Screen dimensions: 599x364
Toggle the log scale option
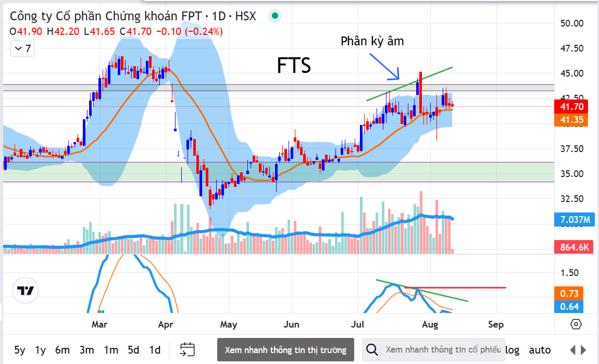(513, 350)
